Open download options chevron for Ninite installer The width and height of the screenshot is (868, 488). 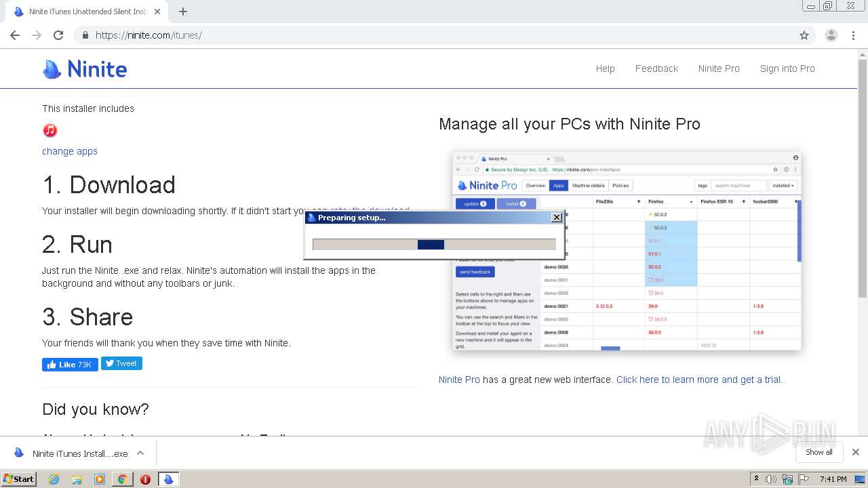[x=140, y=453]
